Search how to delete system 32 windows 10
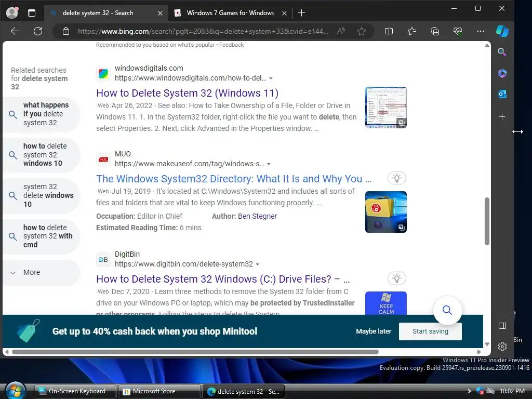 pos(42,155)
